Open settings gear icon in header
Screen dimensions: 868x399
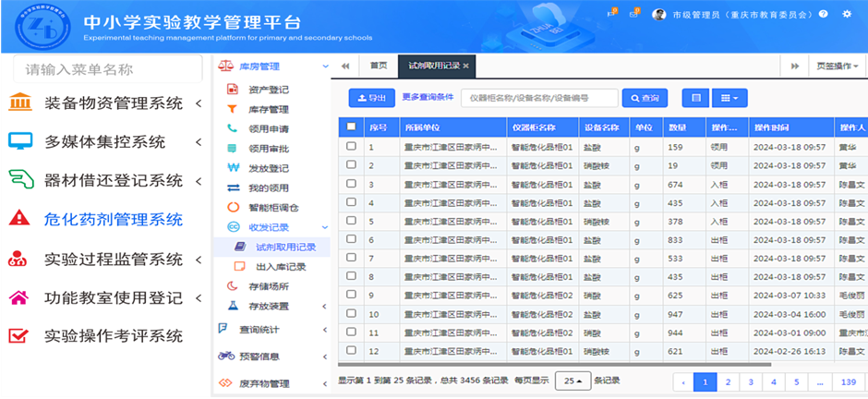(848, 14)
